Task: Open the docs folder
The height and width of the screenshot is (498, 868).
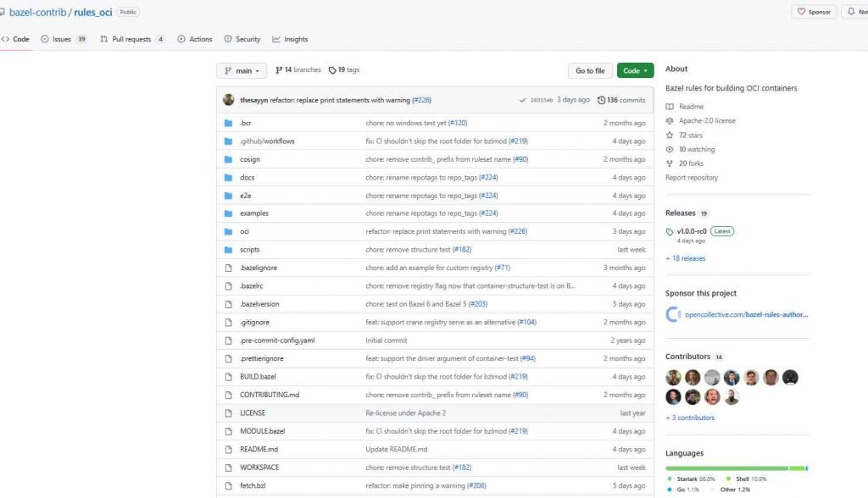Action: coord(247,178)
